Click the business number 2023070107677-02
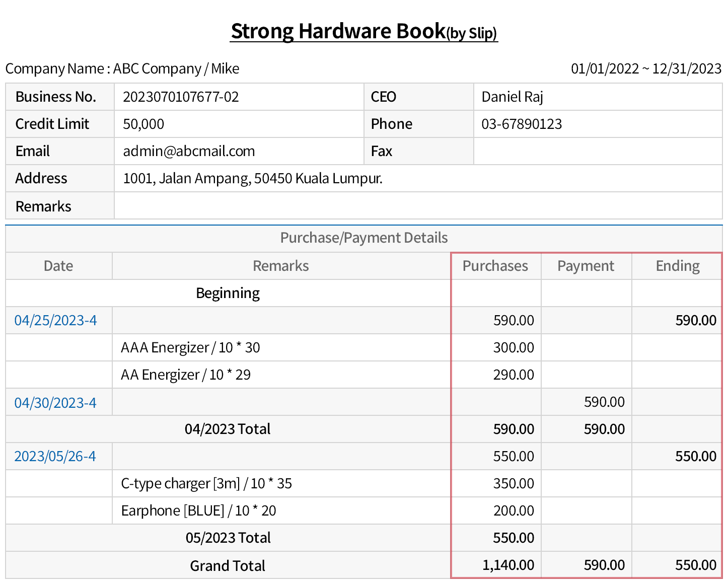 [181, 97]
